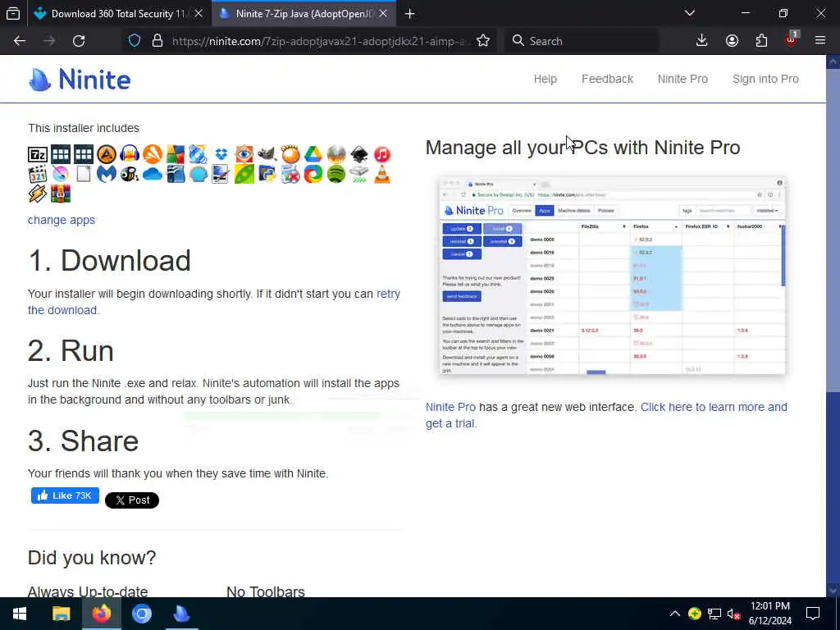The width and height of the screenshot is (840, 630).
Task: Click the X Post button
Action: (132, 500)
